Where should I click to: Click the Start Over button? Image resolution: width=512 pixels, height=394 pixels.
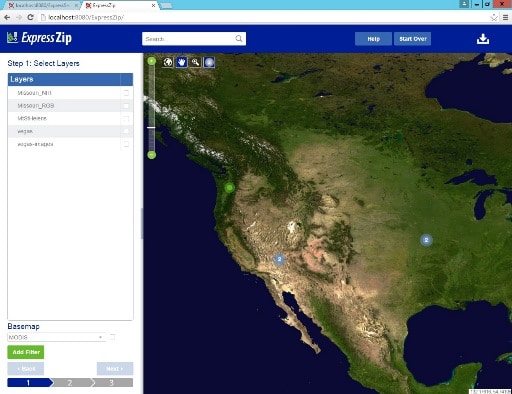(413, 39)
